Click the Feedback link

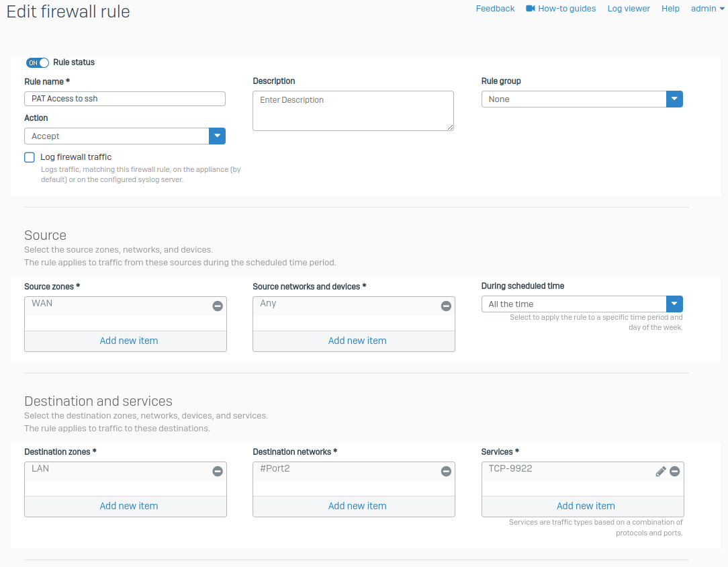point(495,9)
